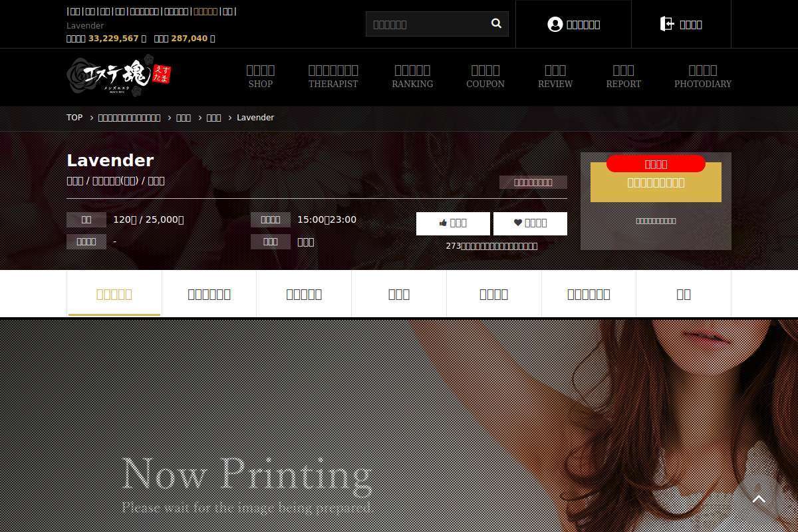
Task: Click the thumbs-up like button
Action: point(453,223)
